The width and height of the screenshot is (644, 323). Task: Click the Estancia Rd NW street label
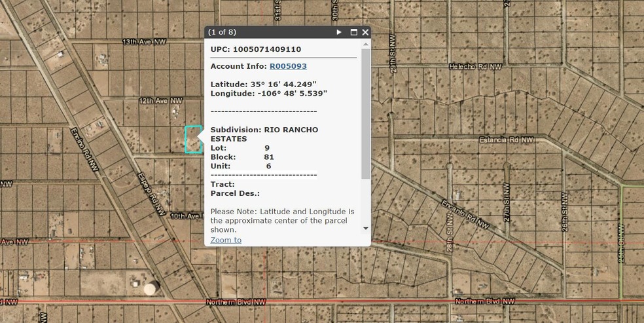click(507, 140)
